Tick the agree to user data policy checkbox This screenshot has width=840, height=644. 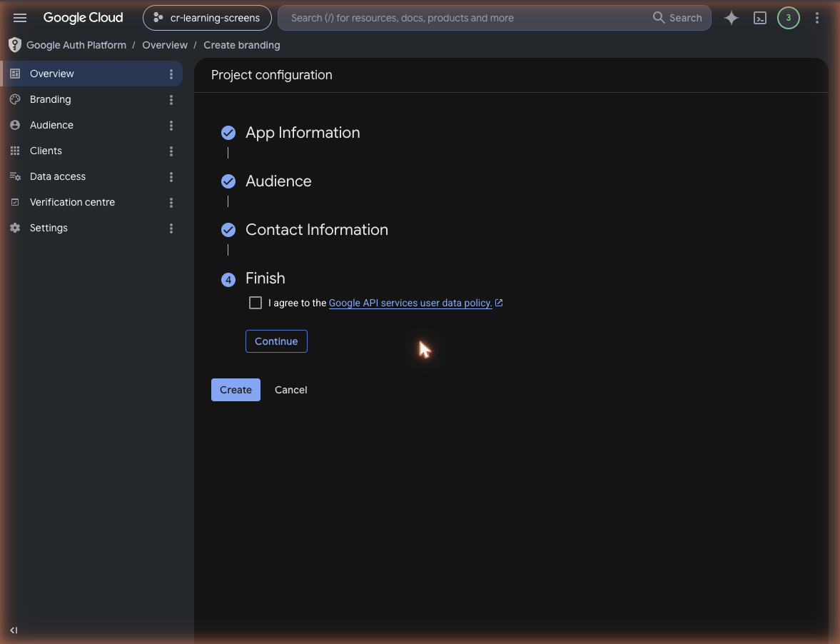pos(255,303)
